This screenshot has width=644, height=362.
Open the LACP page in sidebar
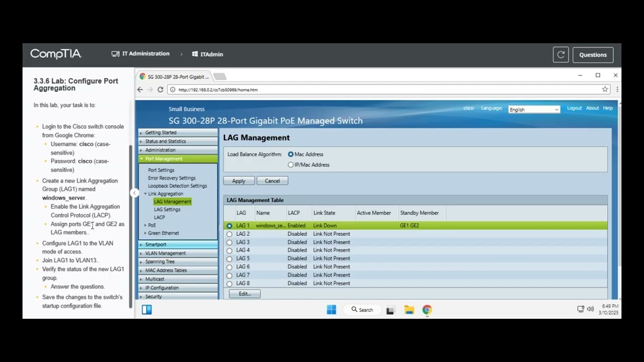pos(159,218)
